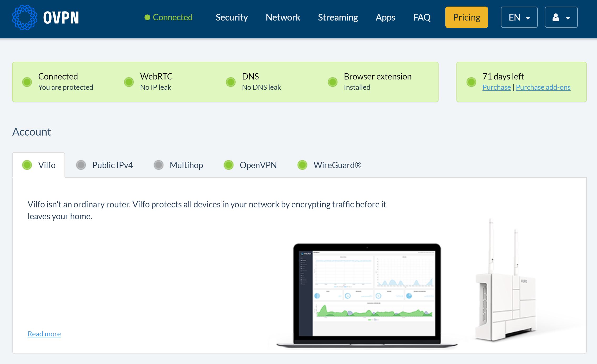597x364 pixels.
Task: Open the Read more link about Vilfo
Action: click(44, 334)
